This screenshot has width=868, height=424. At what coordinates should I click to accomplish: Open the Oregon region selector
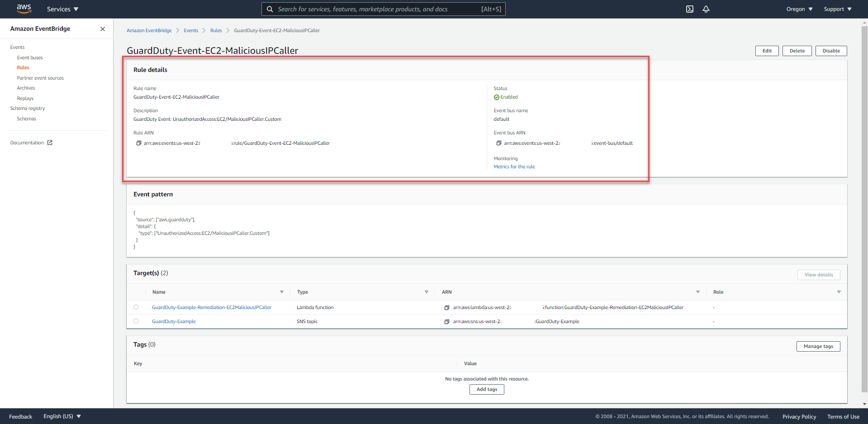pyautogui.click(x=799, y=9)
